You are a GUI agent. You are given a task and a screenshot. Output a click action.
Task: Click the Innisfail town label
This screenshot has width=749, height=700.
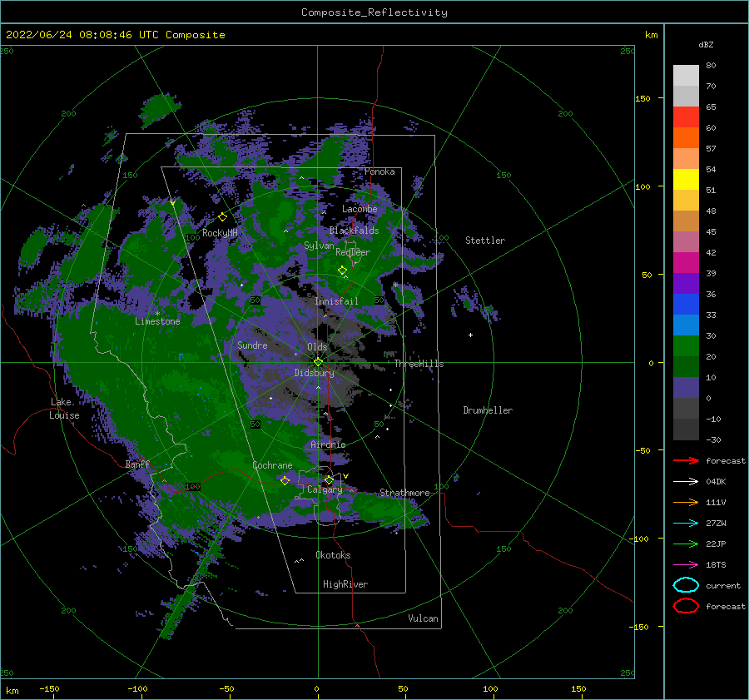[x=336, y=301]
